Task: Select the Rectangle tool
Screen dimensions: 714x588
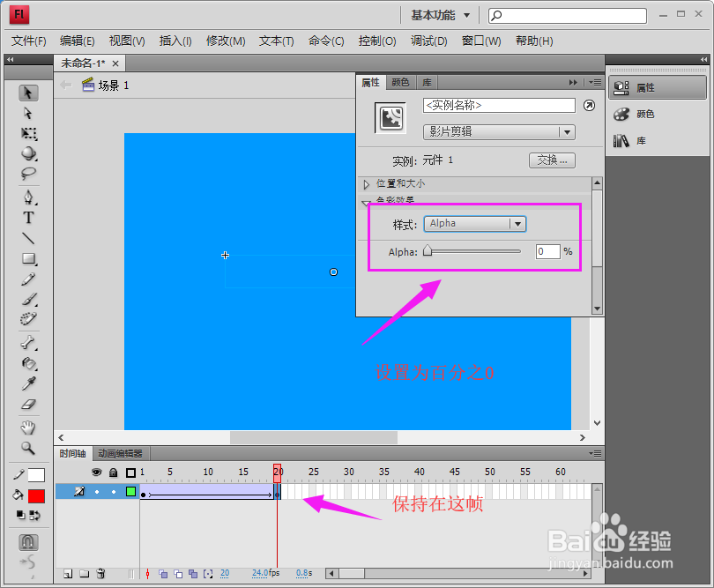Action: pos(28,258)
